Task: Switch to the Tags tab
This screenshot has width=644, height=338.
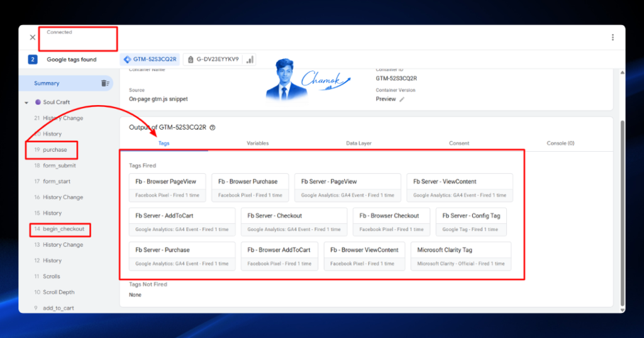Action: tap(164, 143)
